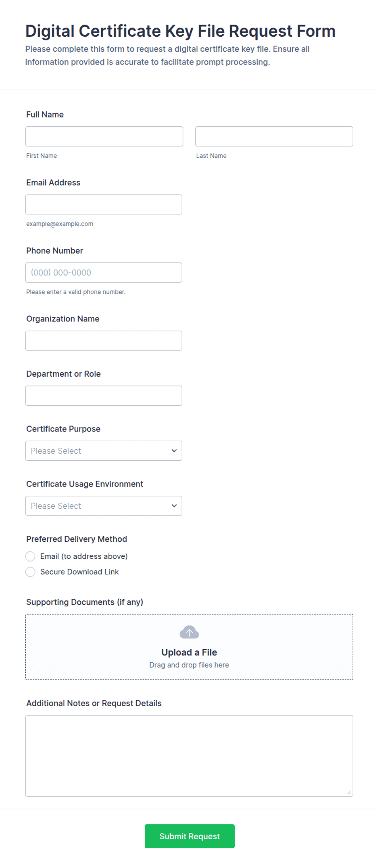
Task: Select the Organization Name field
Action: tap(104, 341)
